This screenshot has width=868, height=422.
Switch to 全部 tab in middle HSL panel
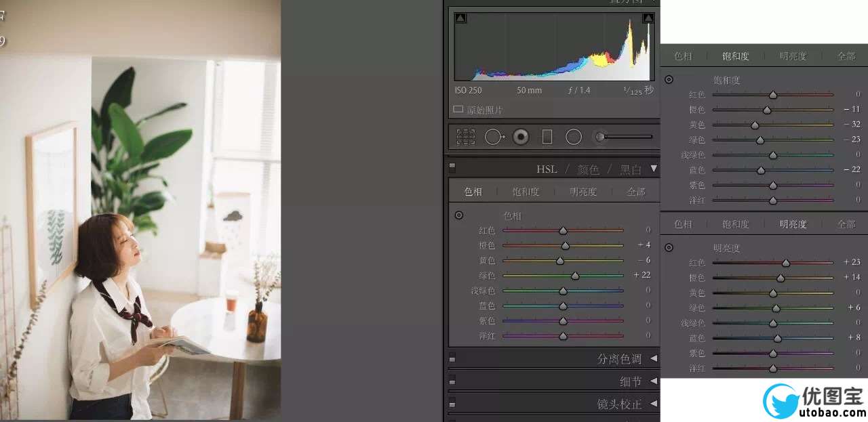(x=636, y=192)
